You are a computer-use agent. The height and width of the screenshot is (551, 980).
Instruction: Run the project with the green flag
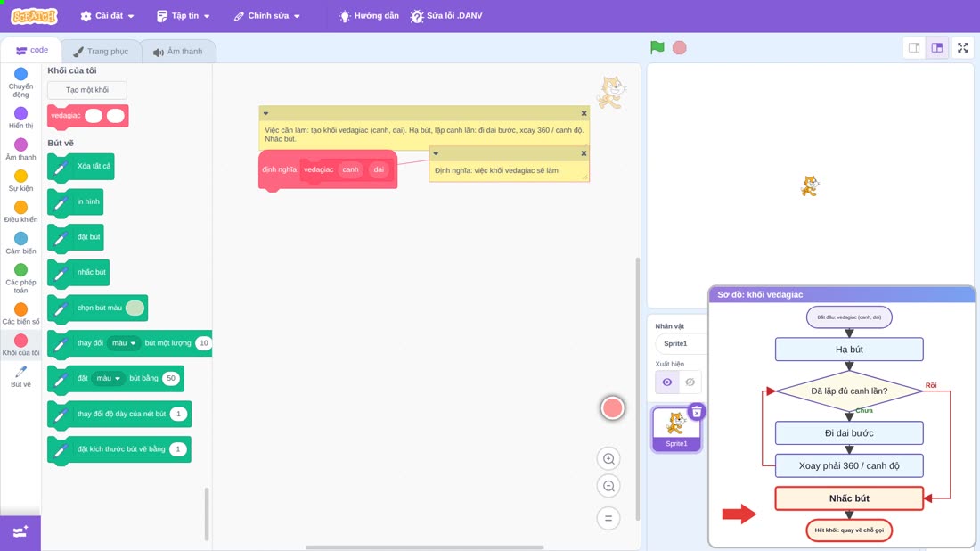tap(657, 47)
